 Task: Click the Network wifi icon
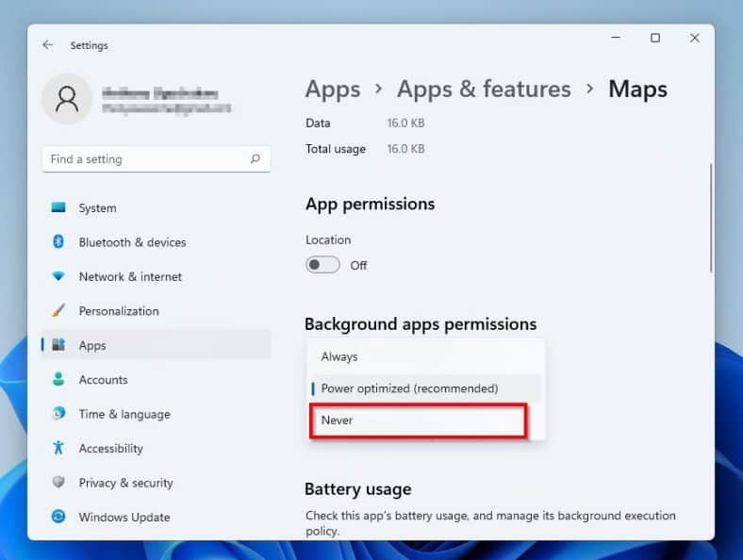(58, 275)
